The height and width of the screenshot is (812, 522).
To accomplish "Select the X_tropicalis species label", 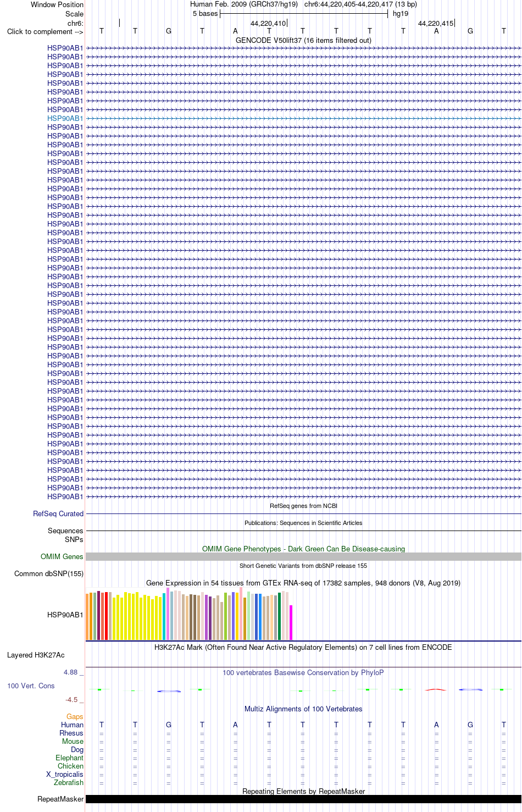I will [65, 774].
